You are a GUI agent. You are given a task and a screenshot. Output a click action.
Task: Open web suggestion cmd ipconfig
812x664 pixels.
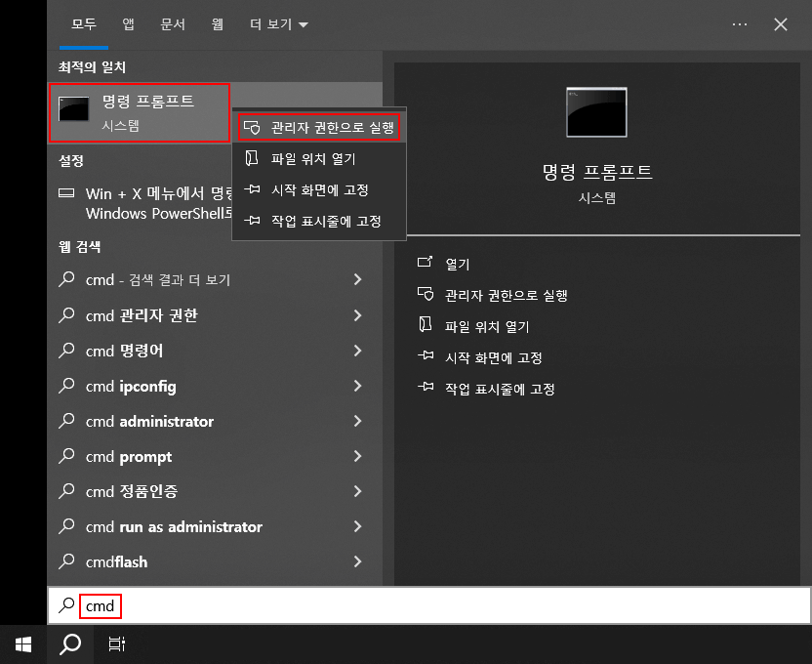[215, 386]
